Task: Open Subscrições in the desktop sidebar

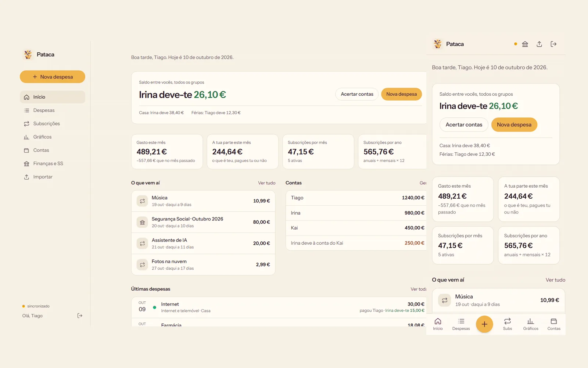Action: 53,124
